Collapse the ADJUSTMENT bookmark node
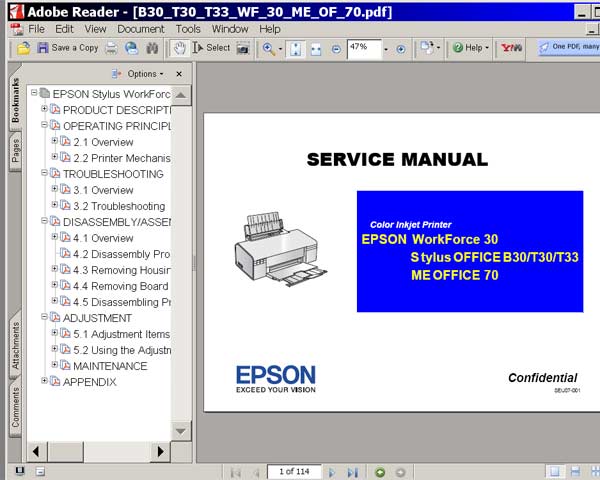Image resolution: width=600 pixels, height=480 pixels. pos(44,317)
